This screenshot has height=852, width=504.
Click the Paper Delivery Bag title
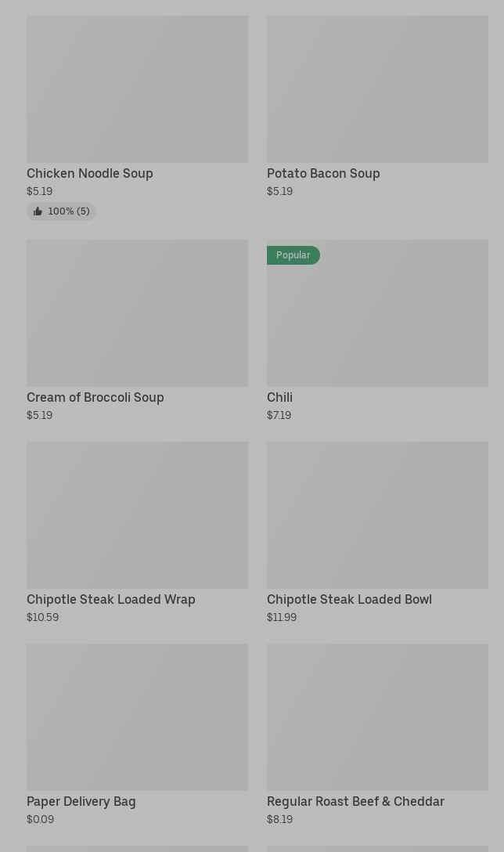coord(81,801)
